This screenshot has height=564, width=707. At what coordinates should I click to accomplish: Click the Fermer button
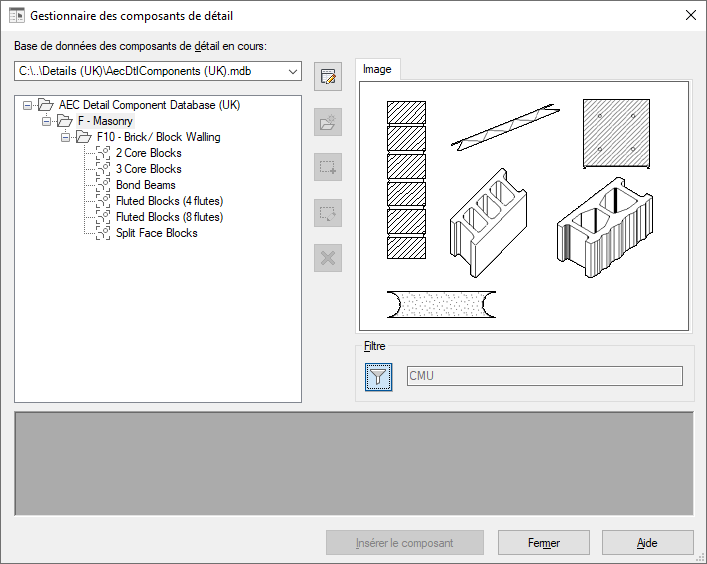(x=544, y=543)
